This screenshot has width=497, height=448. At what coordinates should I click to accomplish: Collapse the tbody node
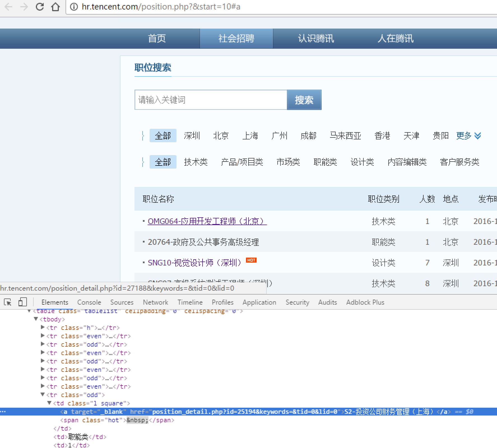coord(36,319)
